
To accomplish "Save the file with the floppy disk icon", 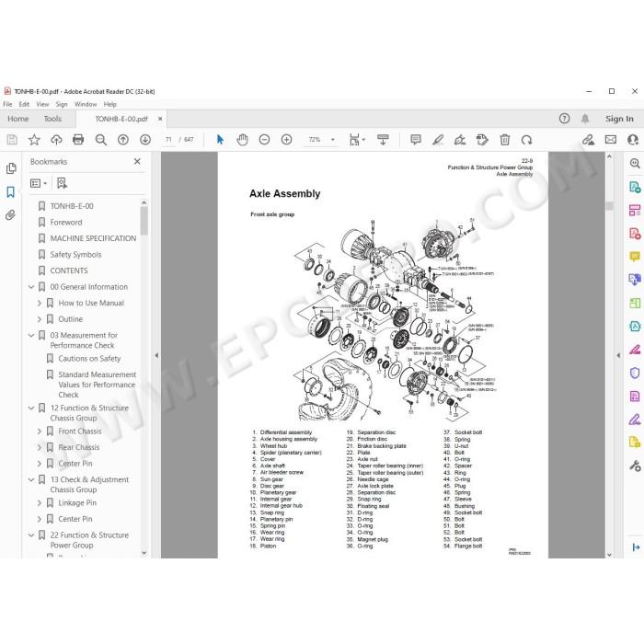I will (12, 140).
